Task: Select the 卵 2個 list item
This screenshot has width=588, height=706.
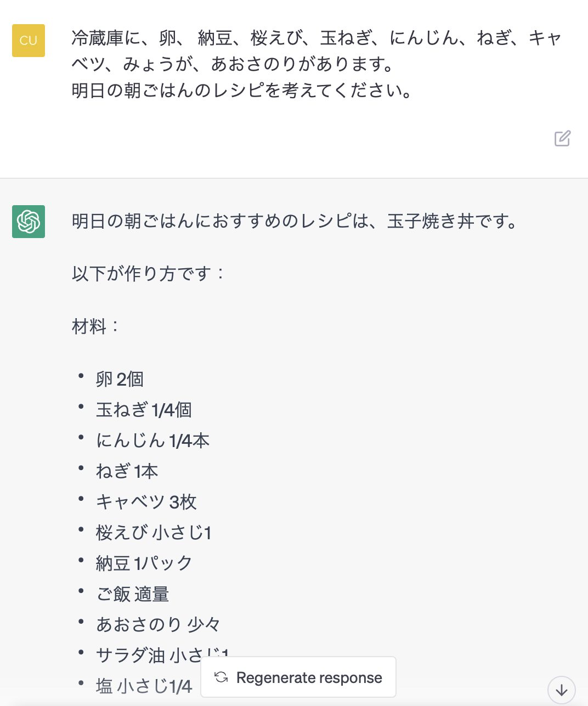Action: [x=120, y=379]
